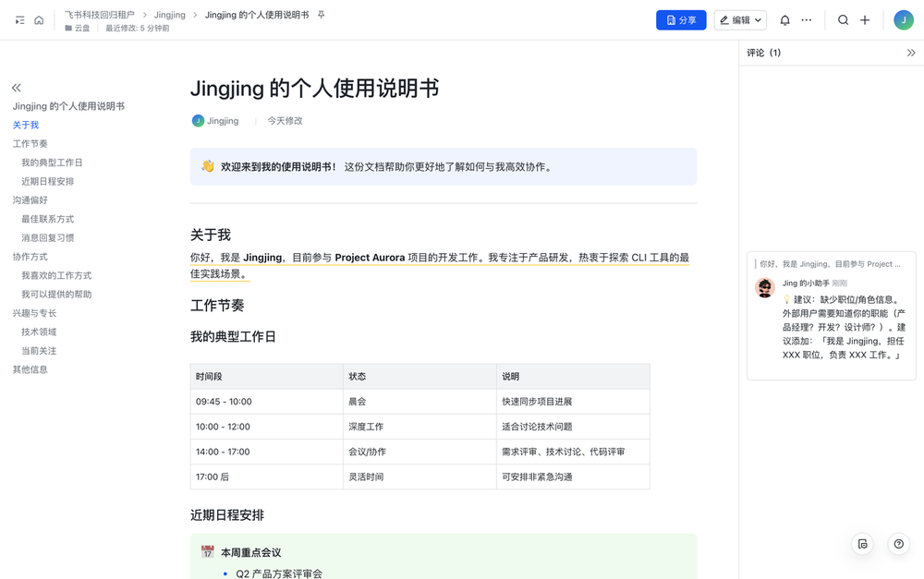Collapse the comment panel with the double-right chevron

pos(911,53)
